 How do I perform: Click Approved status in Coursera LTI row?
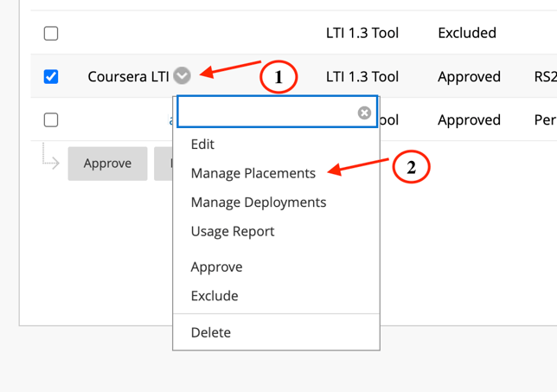click(469, 77)
